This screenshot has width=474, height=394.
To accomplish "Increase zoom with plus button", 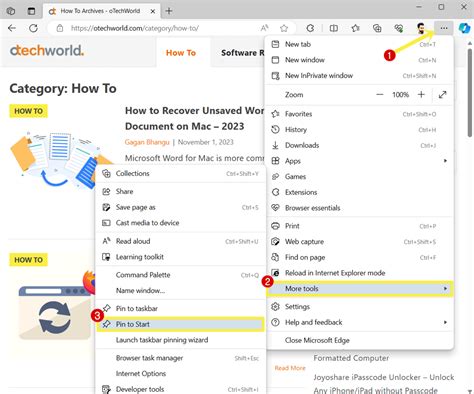I will point(421,95).
